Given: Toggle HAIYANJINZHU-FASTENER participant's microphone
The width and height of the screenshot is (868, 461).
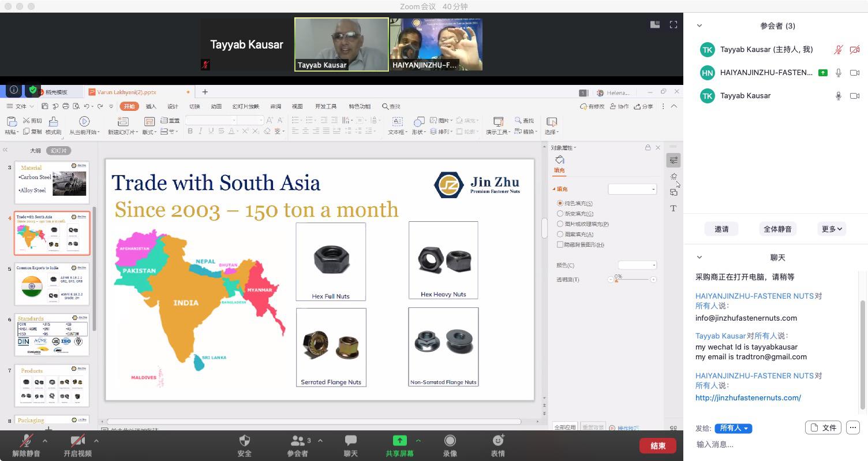Looking at the screenshot, I should click(839, 73).
